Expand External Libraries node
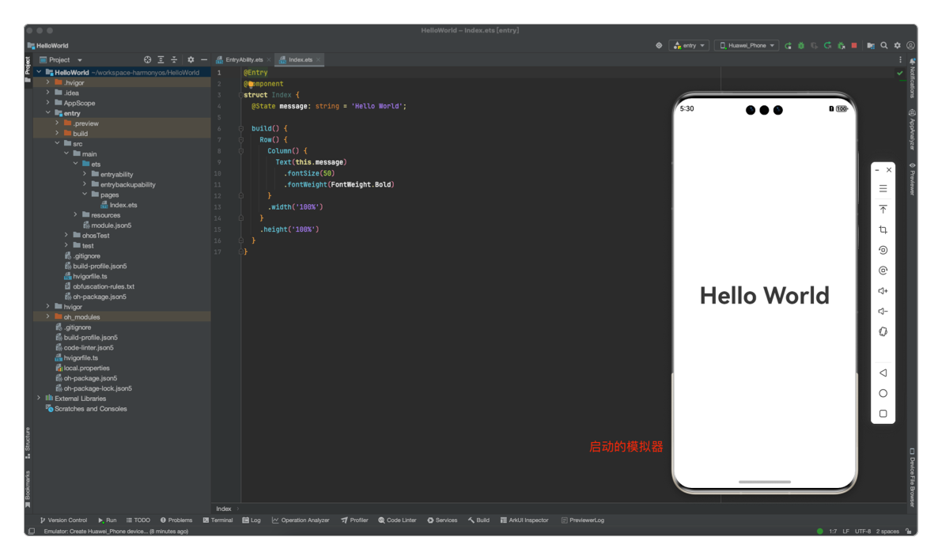 click(39, 399)
